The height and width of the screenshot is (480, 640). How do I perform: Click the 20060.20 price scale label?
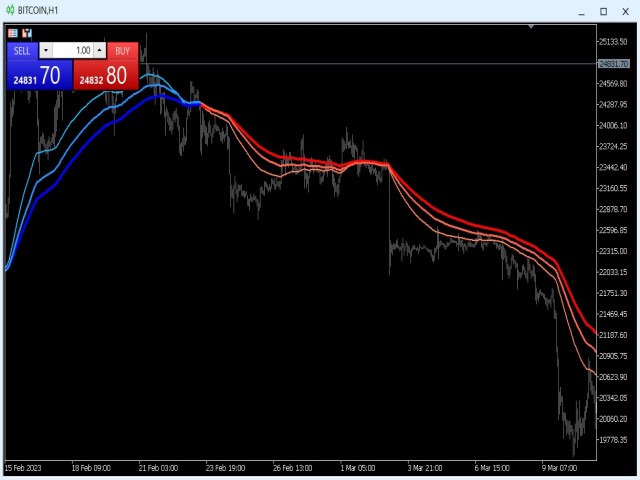click(613, 419)
